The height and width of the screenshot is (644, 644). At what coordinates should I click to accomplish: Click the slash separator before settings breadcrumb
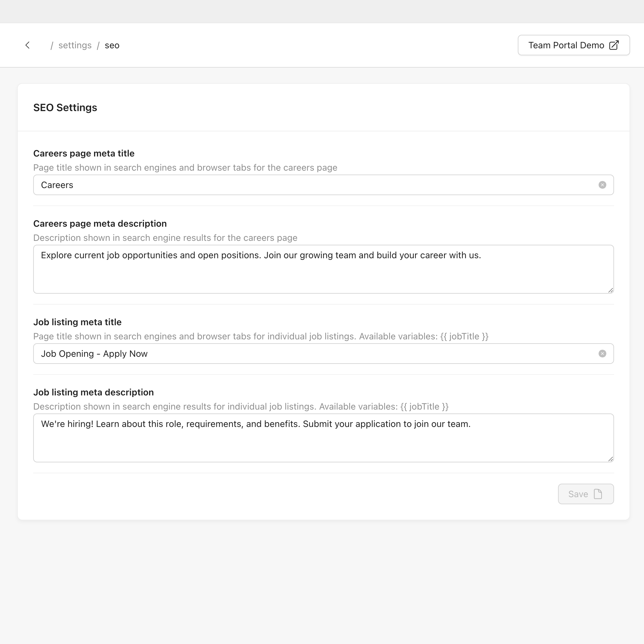pos(52,45)
